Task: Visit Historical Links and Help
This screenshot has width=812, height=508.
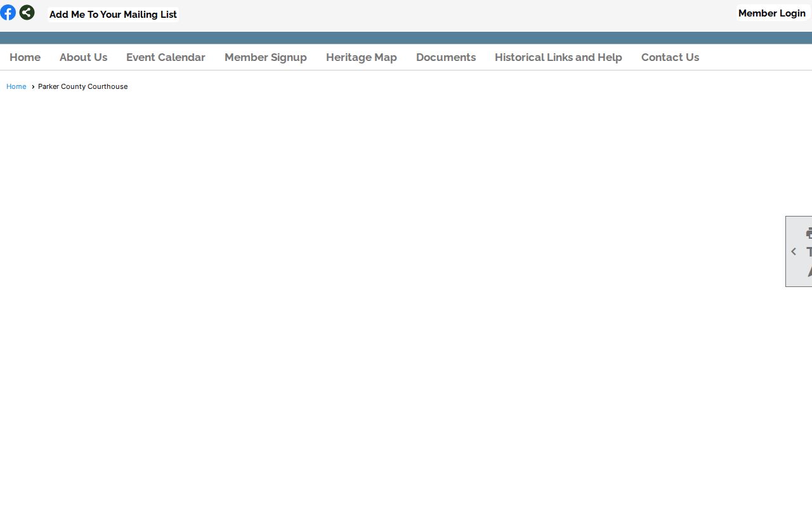Action: (x=558, y=57)
